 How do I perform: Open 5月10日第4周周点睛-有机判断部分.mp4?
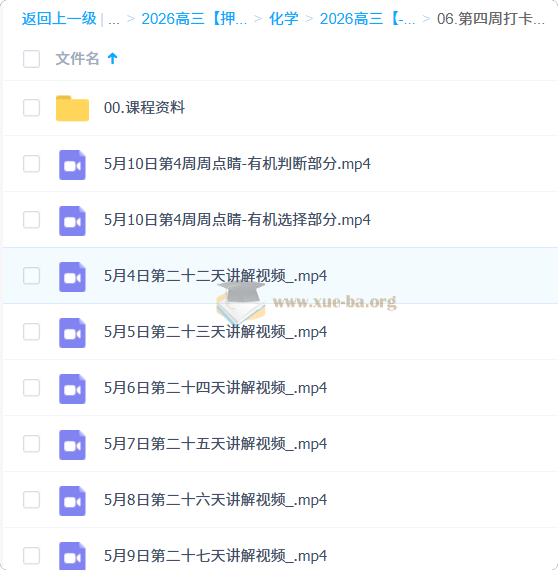[237, 164]
